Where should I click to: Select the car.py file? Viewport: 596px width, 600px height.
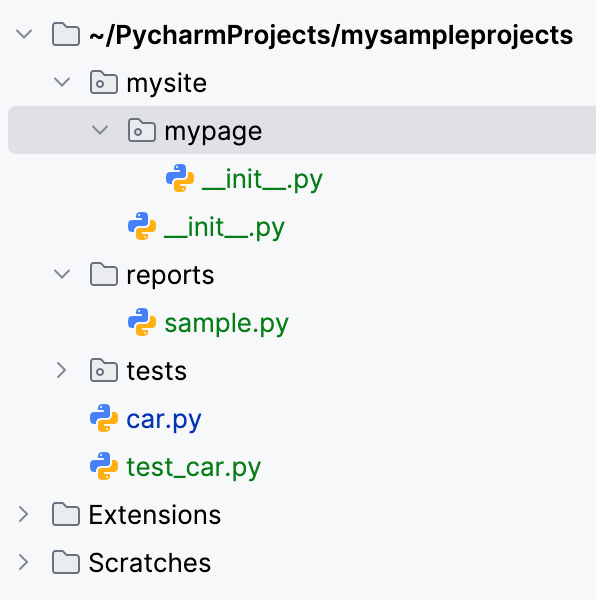[164, 419]
